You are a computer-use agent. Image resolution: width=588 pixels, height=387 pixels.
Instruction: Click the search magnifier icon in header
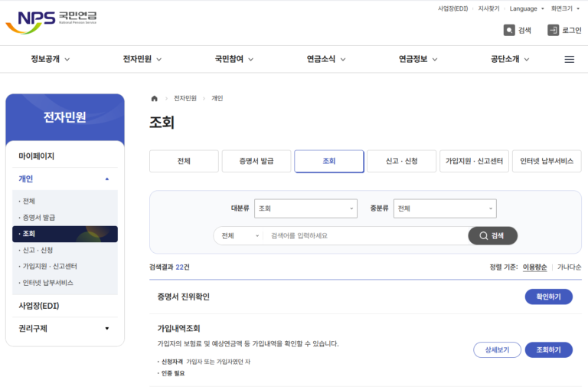(509, 30)
